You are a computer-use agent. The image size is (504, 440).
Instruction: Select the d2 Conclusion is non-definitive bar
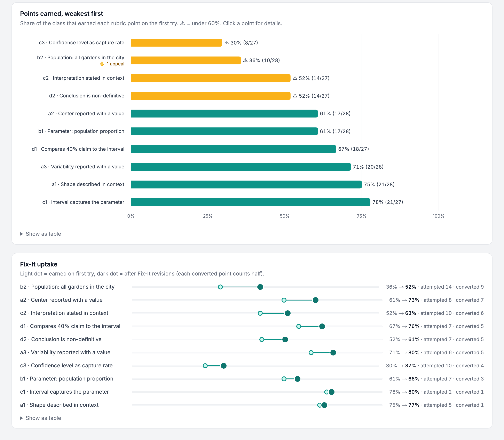coord(211,96)
